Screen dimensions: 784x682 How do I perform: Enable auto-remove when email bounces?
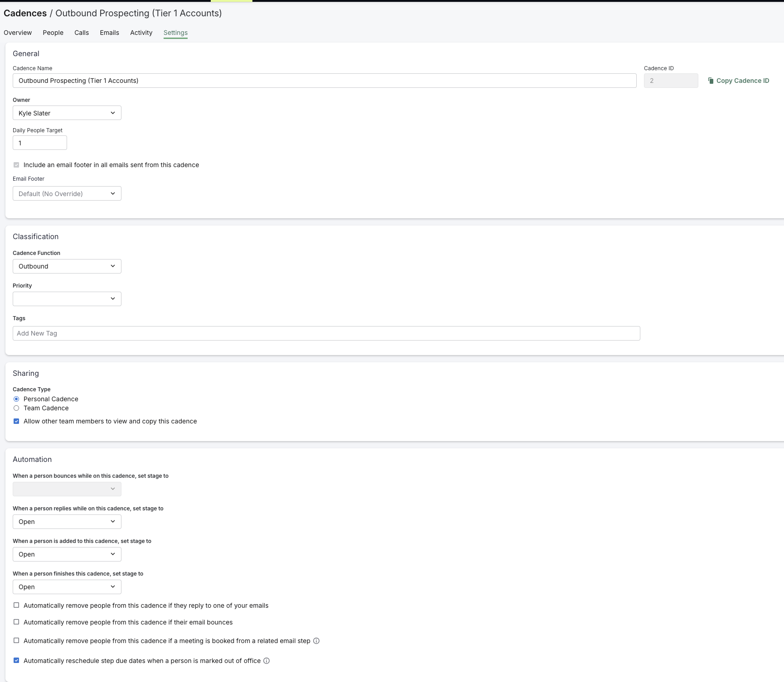point(16,622)
